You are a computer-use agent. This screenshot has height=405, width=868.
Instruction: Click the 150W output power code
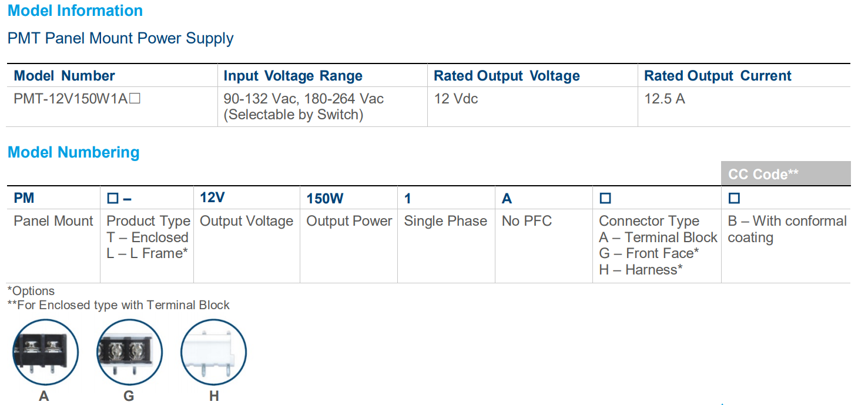tap(325, 199)
